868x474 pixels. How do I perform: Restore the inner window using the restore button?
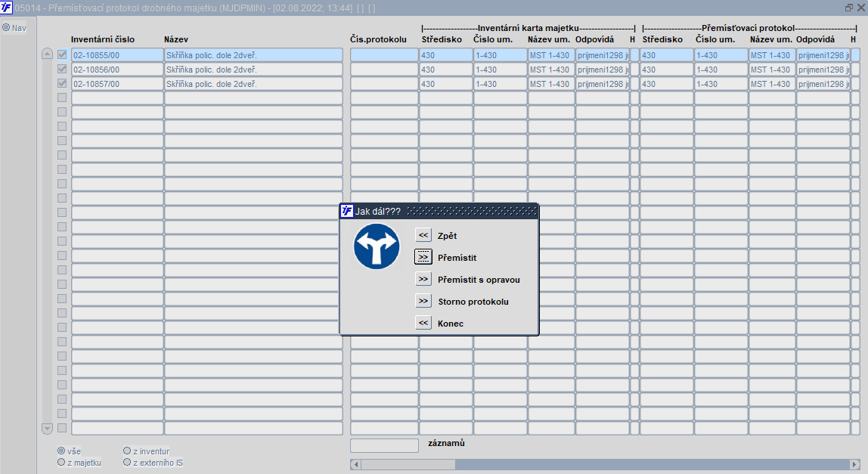[x=848, y=8]
